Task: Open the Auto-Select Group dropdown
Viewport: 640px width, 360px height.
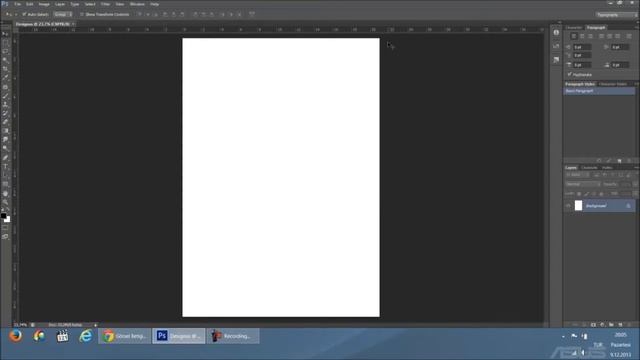Action: click(63, 14)
